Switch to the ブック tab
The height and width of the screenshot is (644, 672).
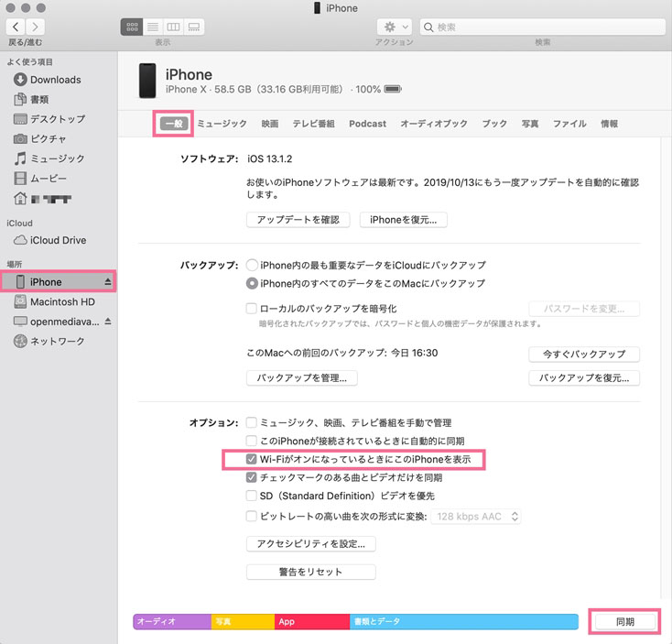tap(494, 124)
